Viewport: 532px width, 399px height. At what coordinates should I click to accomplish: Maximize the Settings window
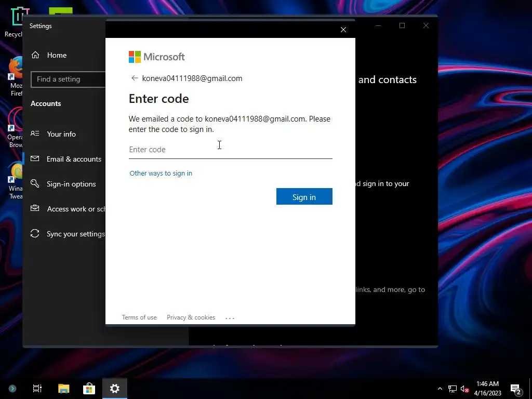click(402, 26)
